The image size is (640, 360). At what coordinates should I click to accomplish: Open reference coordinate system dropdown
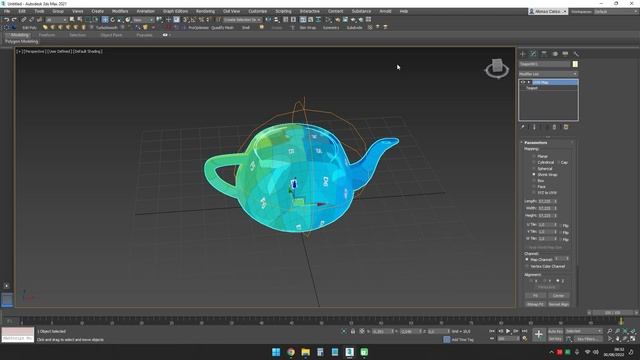(143, 20)
